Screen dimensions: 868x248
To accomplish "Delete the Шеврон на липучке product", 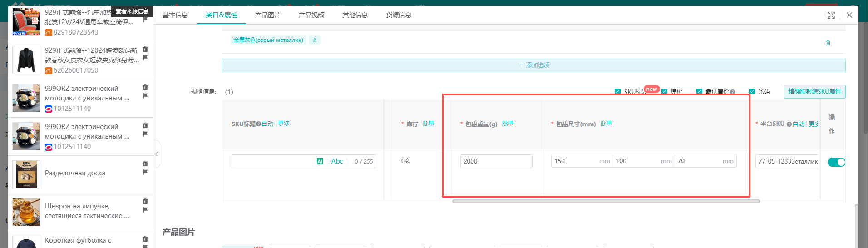I will pyautogui.click(x=145, y=201).
